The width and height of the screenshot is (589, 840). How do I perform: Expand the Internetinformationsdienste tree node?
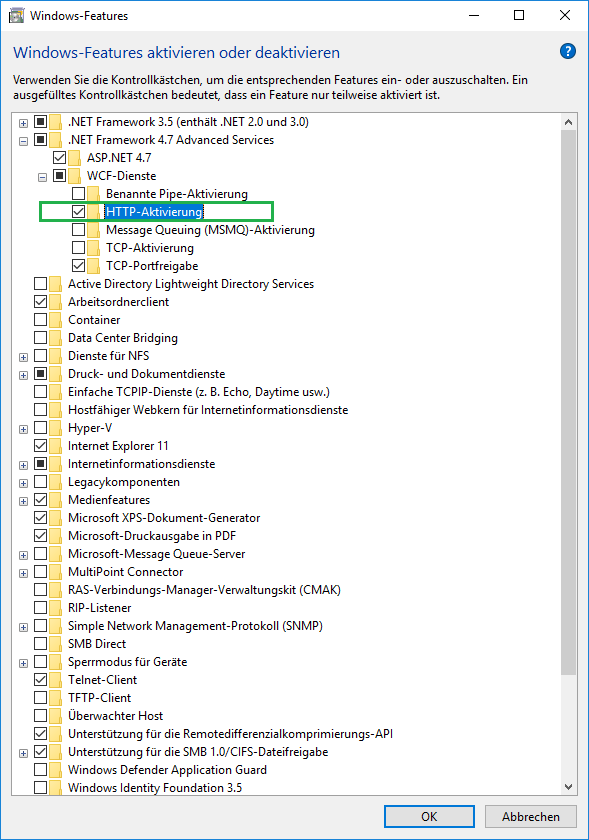coord(24,465)
